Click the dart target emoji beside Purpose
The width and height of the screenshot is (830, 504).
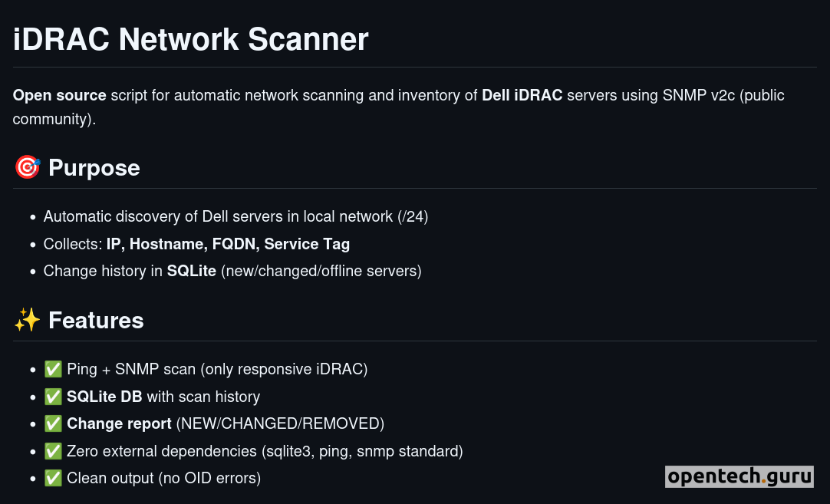coord(27,168)
